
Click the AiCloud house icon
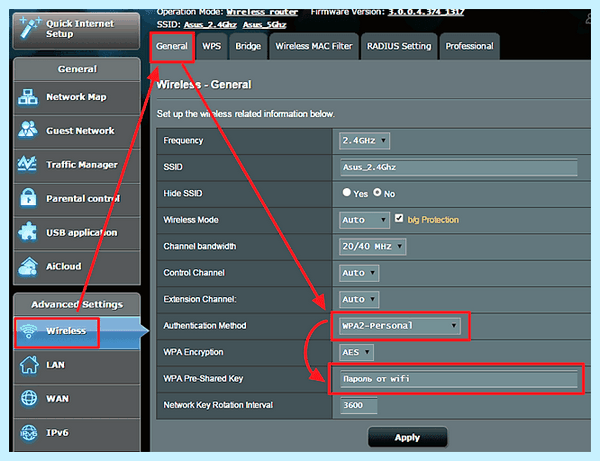coord(28,266)
